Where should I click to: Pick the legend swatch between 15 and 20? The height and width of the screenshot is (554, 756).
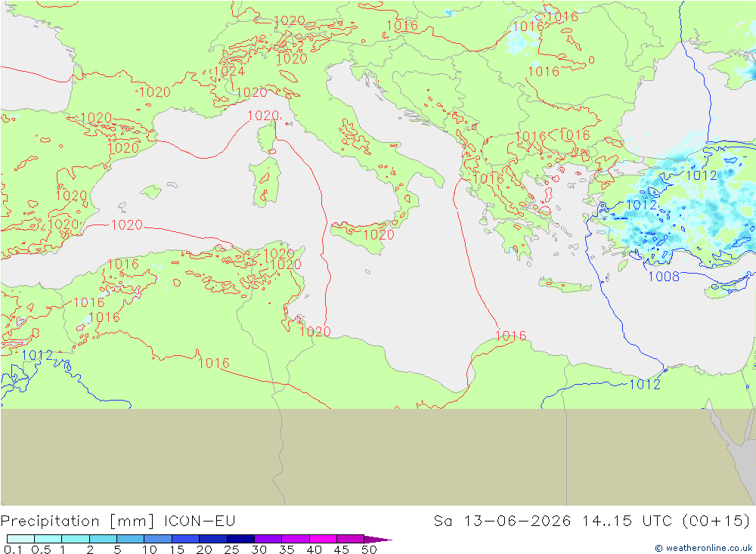(x=186, y=539)
